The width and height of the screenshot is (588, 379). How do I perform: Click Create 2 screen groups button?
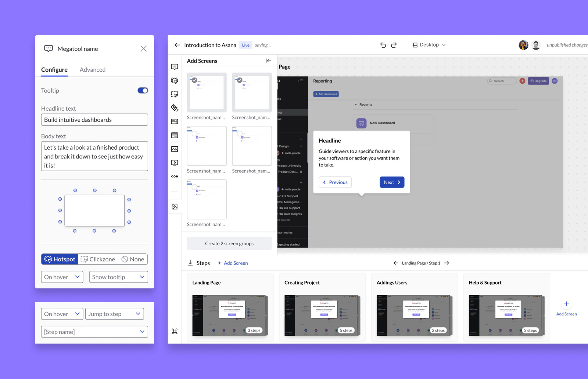[x=229, y=244]
